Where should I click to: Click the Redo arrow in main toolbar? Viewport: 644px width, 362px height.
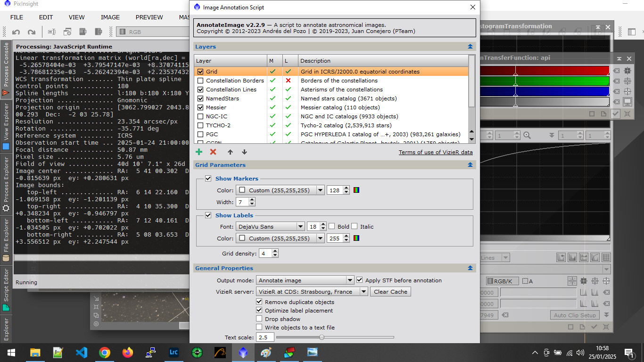pos(32,32)
